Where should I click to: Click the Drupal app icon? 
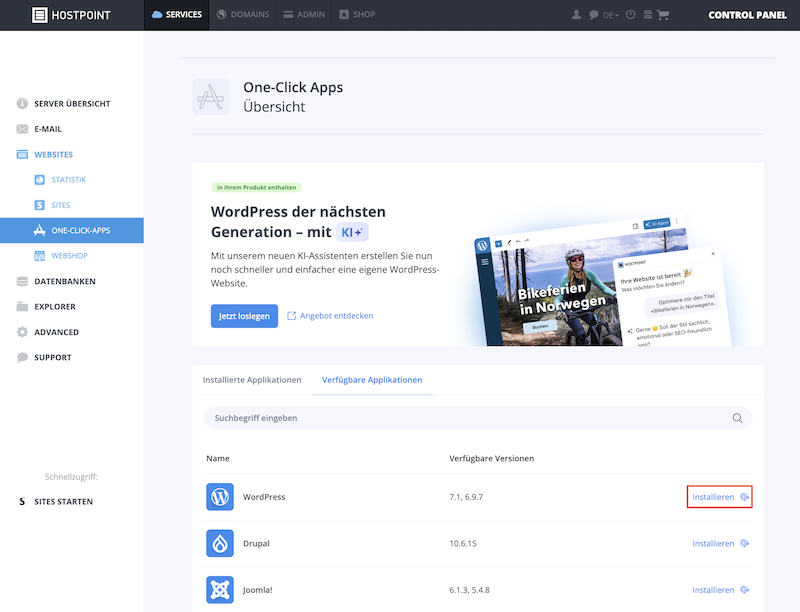click(220, 543)
